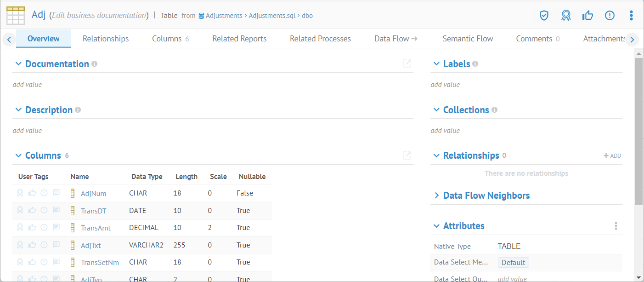The image size is (644, 282).
Task: Open the Documentation section edit icon
Action: coord(407,64)
